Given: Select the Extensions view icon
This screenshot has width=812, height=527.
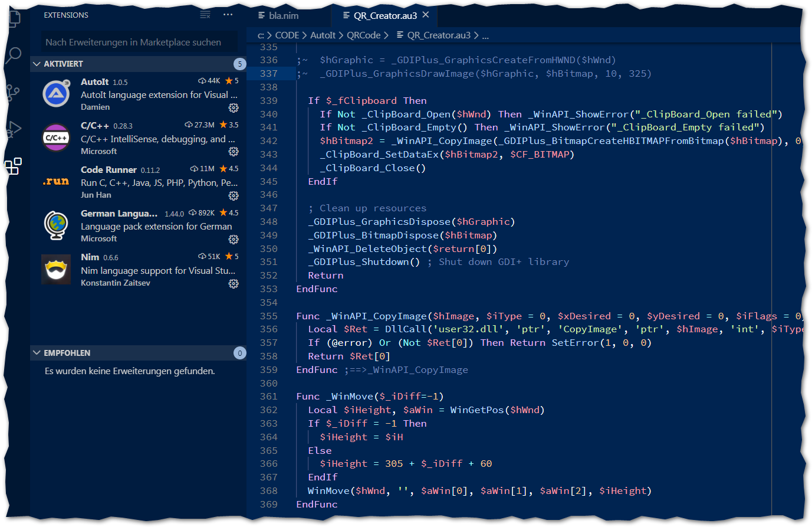Looking at the screenshot, I should 13,166.
